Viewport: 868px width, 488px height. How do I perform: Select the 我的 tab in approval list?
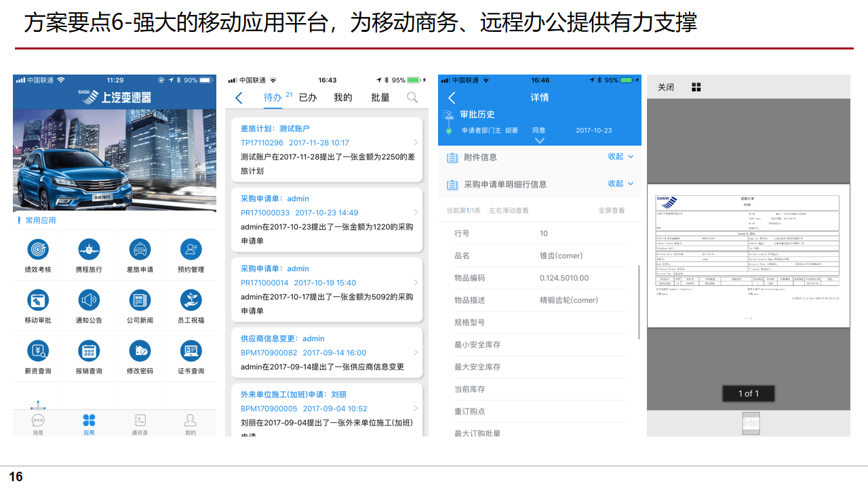tap(343, 98)
